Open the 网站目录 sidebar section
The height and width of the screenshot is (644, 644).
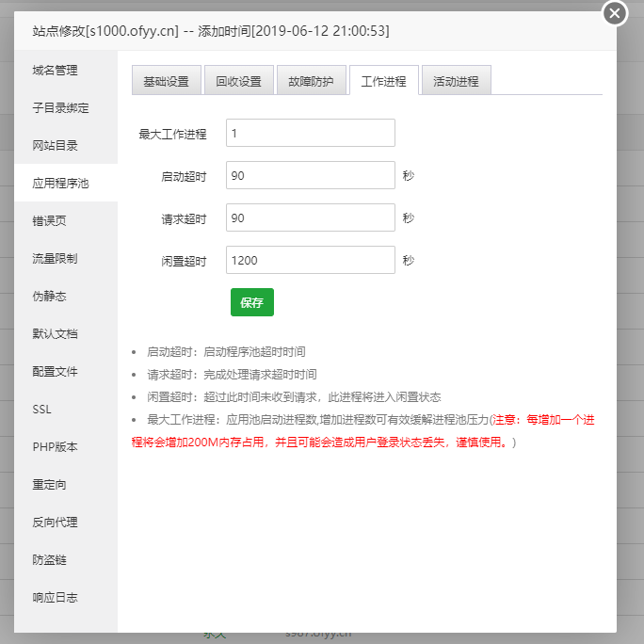[x=66, y=145]
